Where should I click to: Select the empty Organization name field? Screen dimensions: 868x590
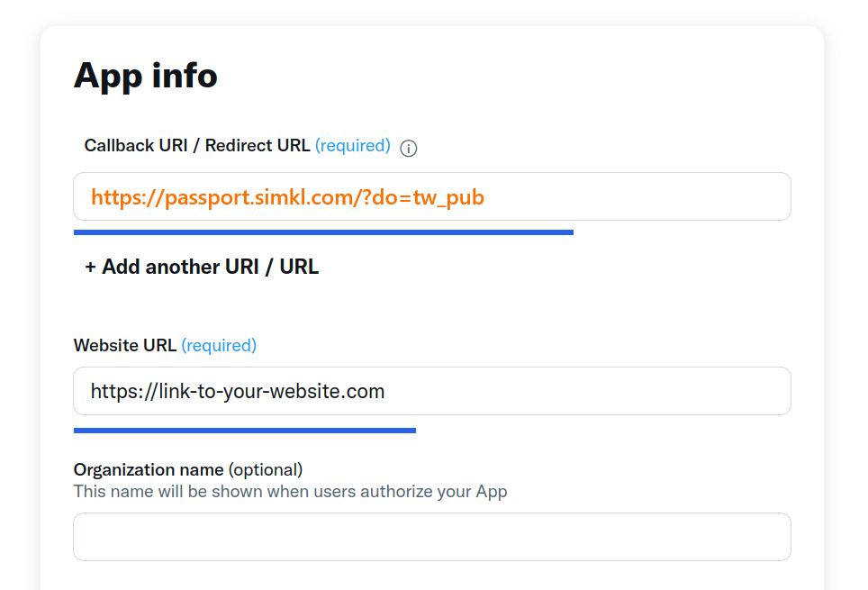pos(432,537)
